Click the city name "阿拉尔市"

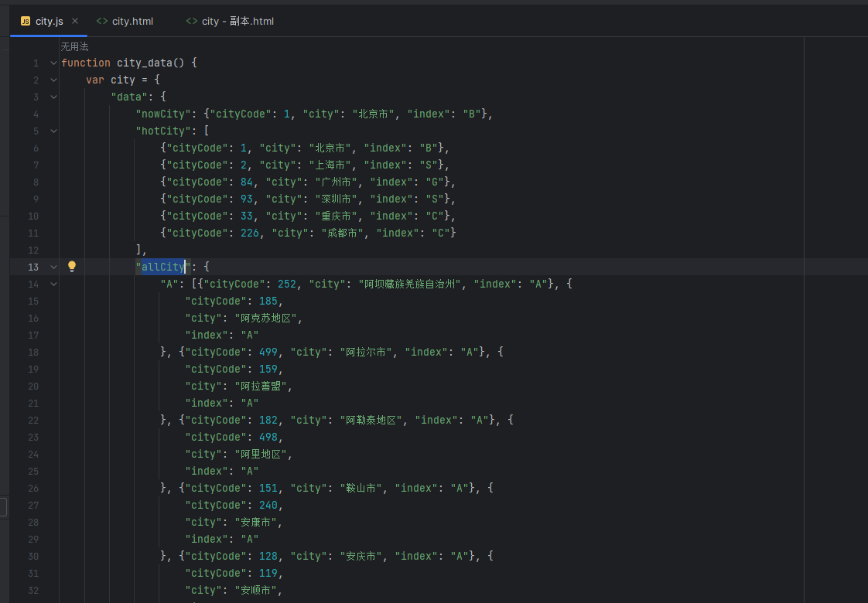[x=365, y=353]
